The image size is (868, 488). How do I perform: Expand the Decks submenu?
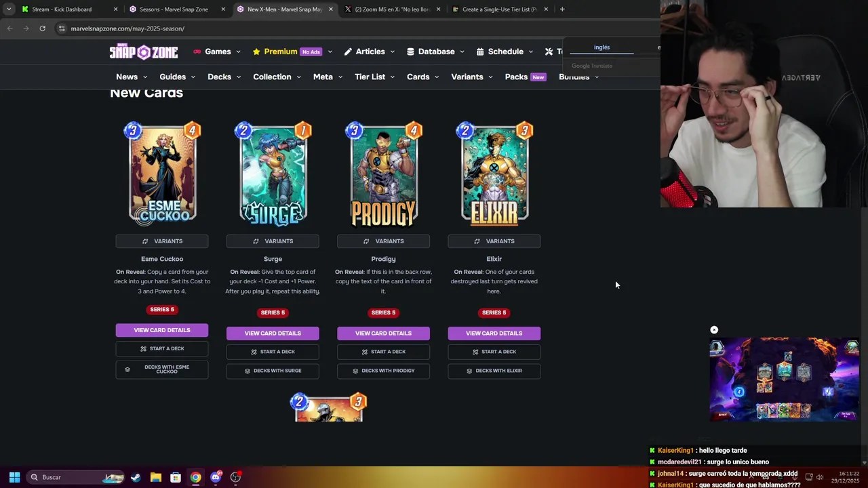point(224,77)
